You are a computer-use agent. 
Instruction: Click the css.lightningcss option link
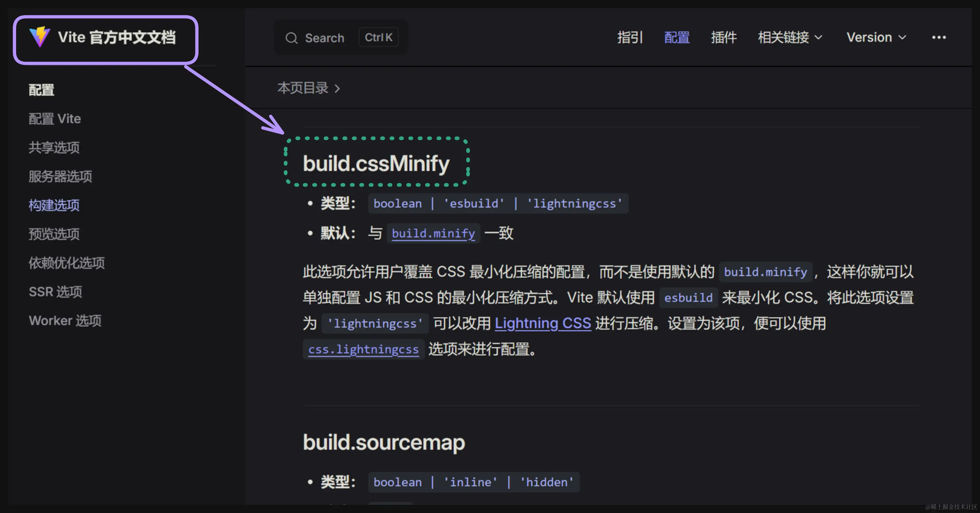tap(363, 349)
